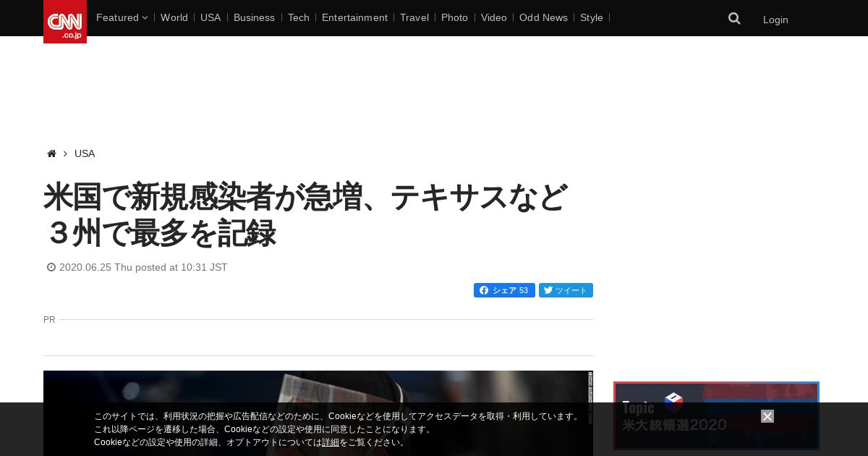The image size is (868, 456).
Task: Open the Odd News section
Action: click(543, 17)
